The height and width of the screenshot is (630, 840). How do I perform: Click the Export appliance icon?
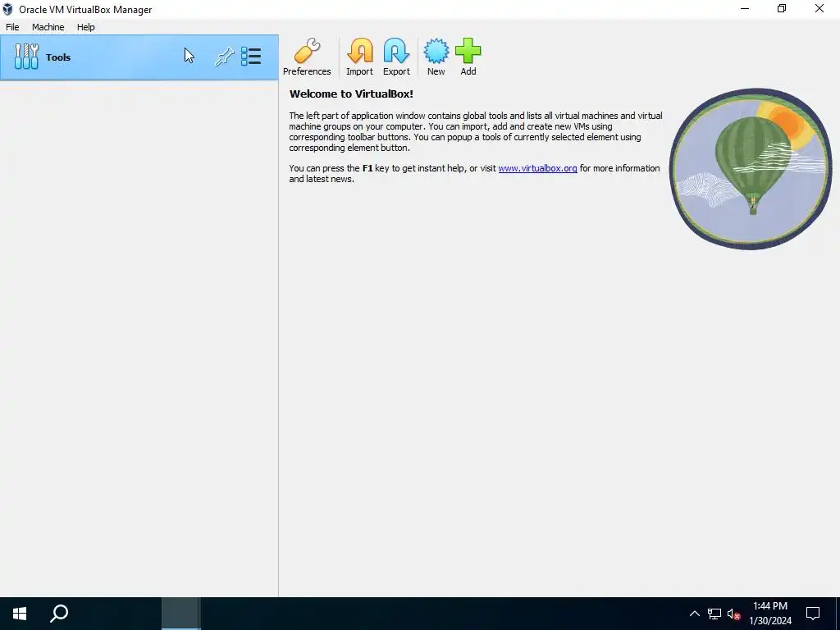396,57
